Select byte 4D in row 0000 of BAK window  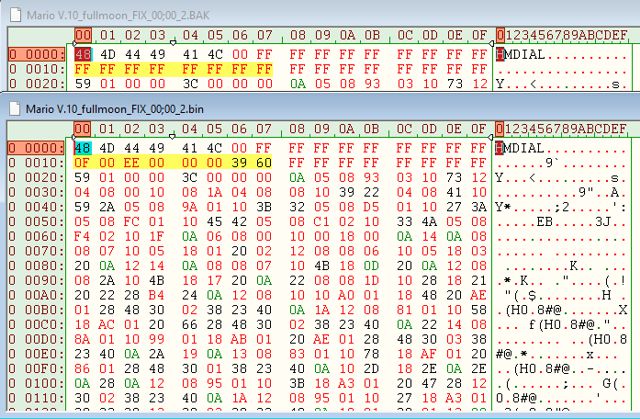tap(108, 54)
